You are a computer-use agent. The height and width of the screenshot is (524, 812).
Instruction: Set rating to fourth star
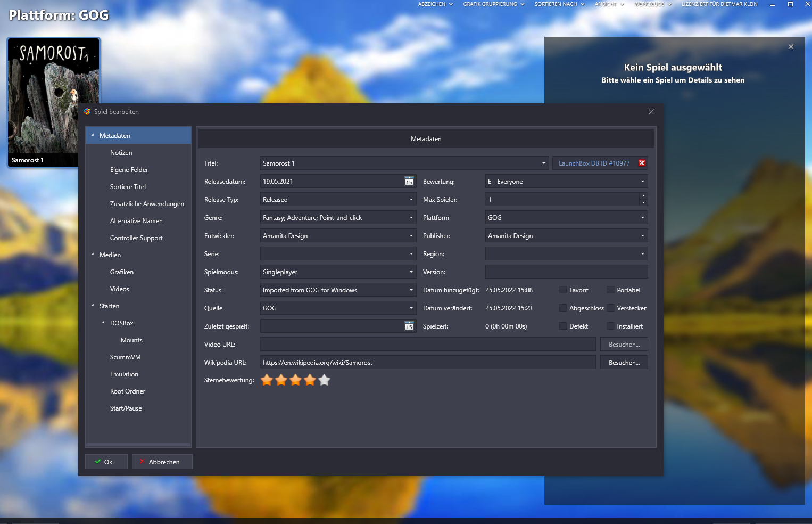(310, 380)
